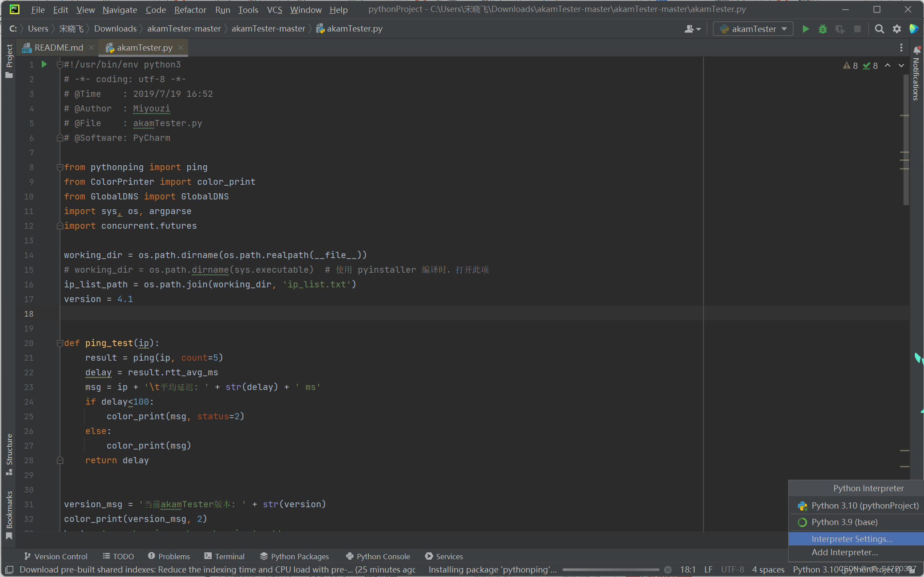Open editor tabs three-dot options menu
This screenshot has height=577, width=924.
tap(901, 48)
